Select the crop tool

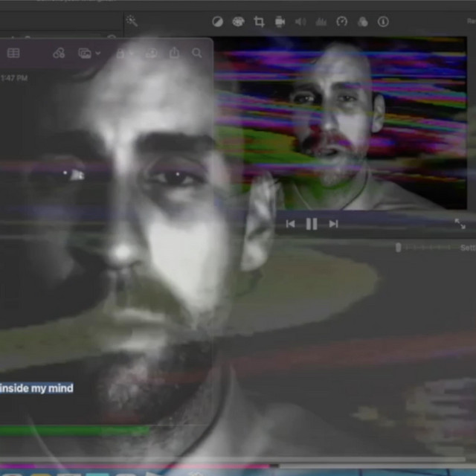tap(259, 22)
